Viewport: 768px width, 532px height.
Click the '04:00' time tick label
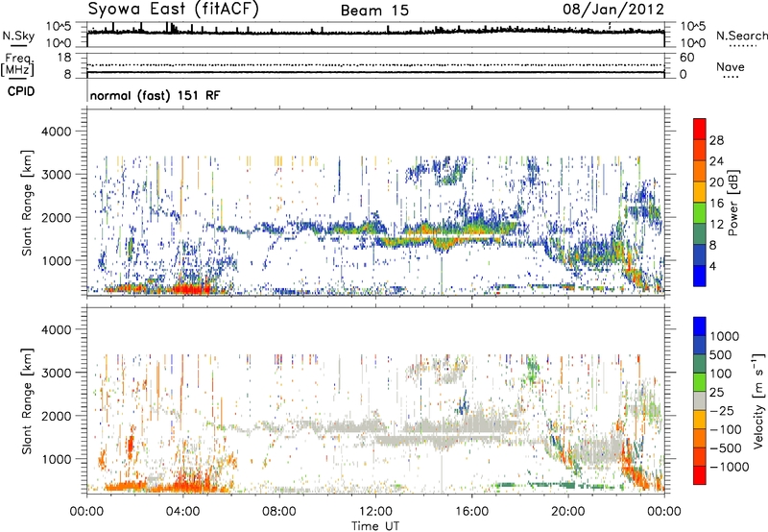[182, 512]
